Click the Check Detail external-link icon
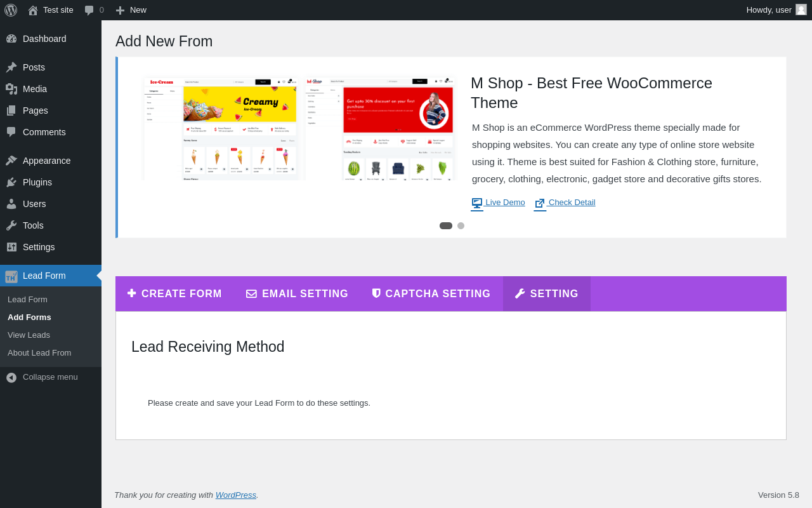812x508 pixels. [540, 203]
